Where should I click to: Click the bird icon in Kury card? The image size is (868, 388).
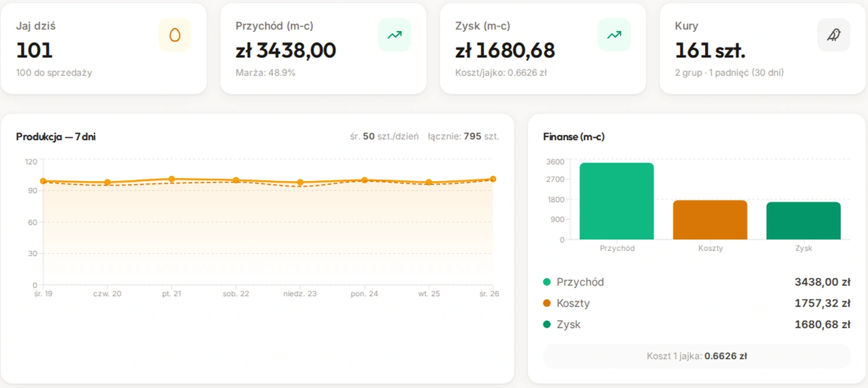tap(833, 35)
